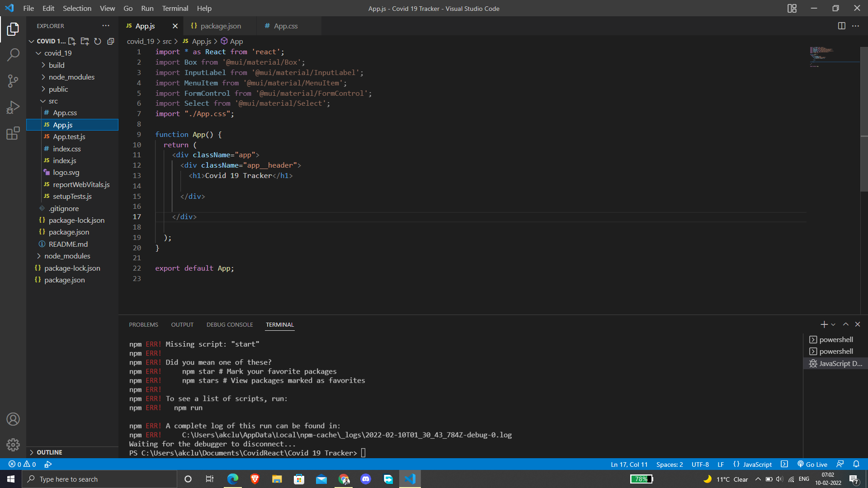Change file encoding UTF-8
This screenshot has width=868, height=488.
tap(700, 464)
